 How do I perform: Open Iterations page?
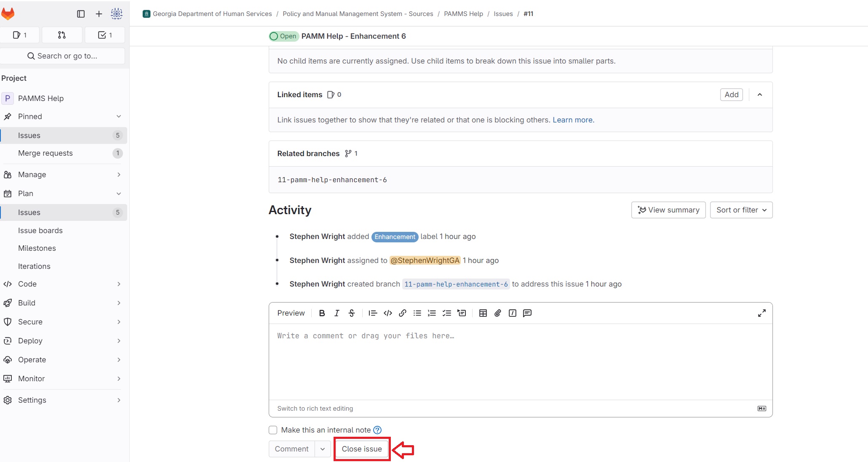click(63, 266)
